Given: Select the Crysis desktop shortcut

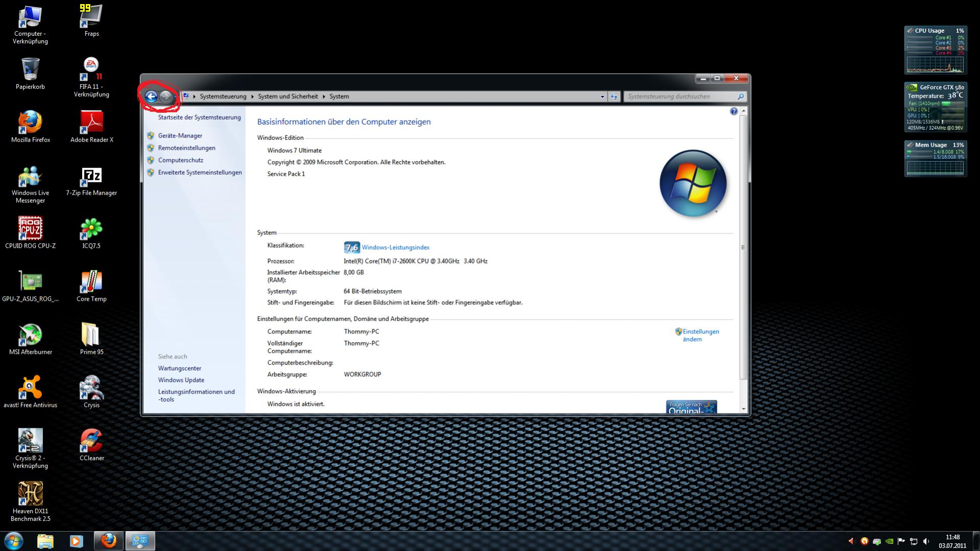Looking at the screenshot, I should tap(91, 392).
